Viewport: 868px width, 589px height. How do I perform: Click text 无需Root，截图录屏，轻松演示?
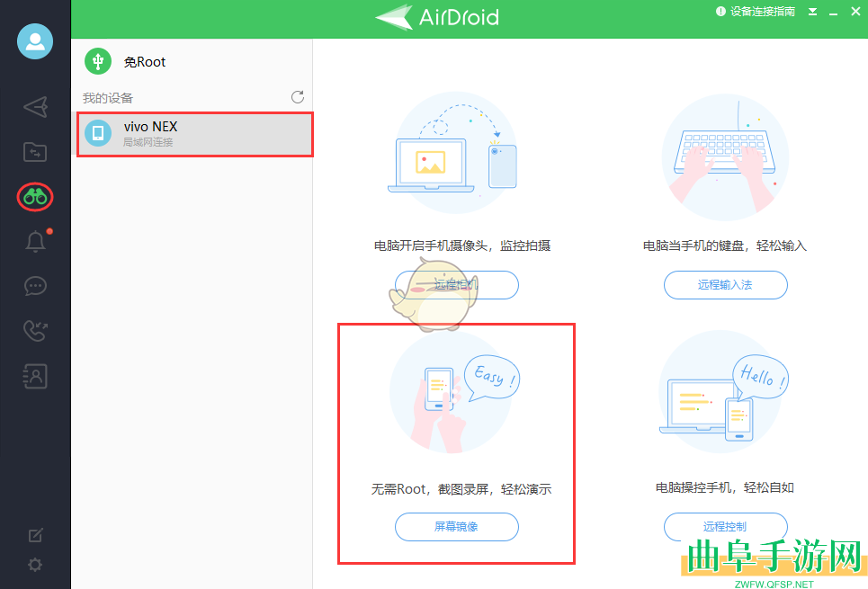461,489
